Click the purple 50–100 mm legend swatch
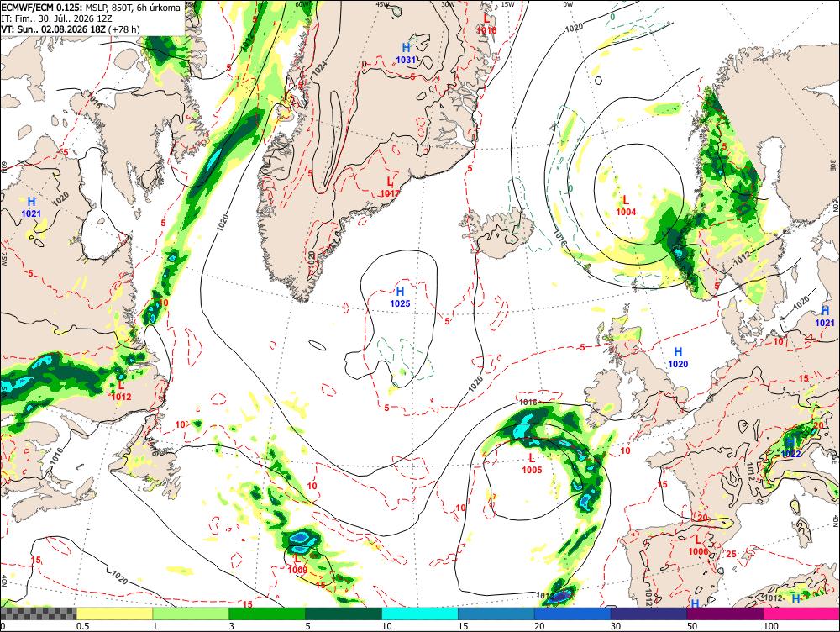840x632 pixels. point(726,614)
